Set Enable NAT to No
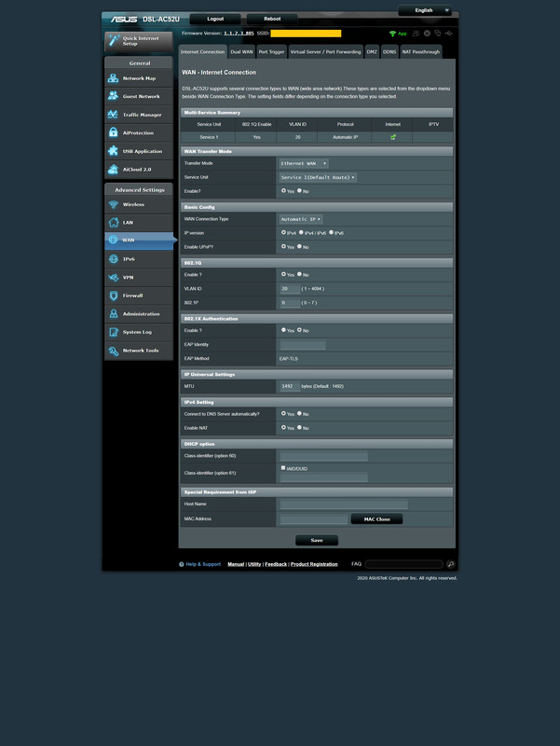This screenshot has width=560, height=746. tap(299, 428)
